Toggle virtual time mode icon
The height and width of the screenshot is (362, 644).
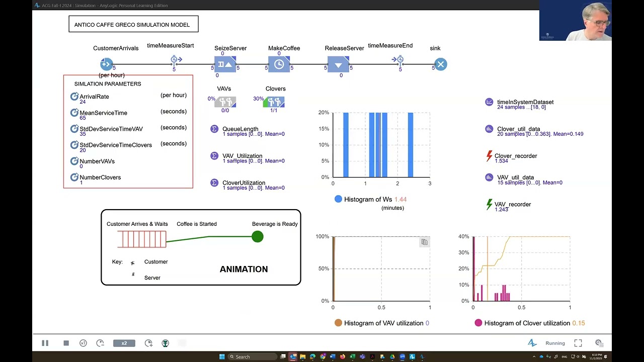tap(165, 343)
